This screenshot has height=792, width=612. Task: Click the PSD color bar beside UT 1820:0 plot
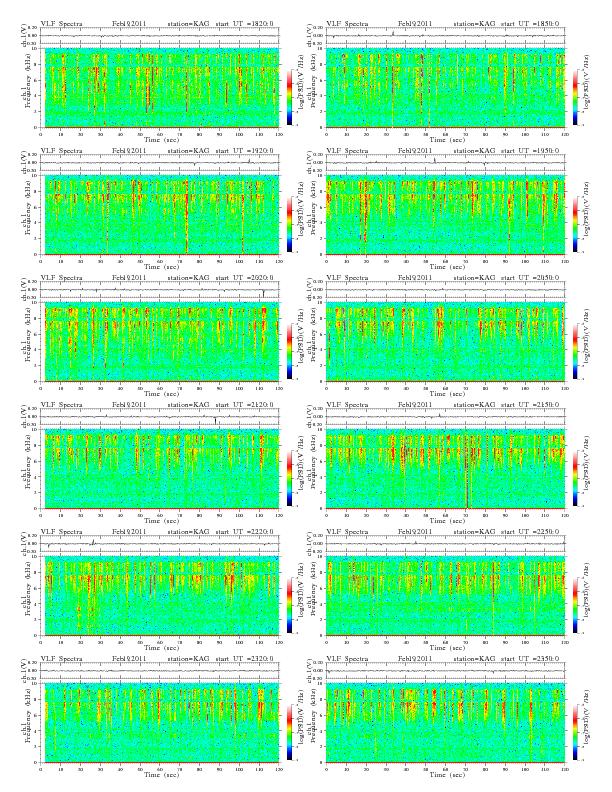289,96
